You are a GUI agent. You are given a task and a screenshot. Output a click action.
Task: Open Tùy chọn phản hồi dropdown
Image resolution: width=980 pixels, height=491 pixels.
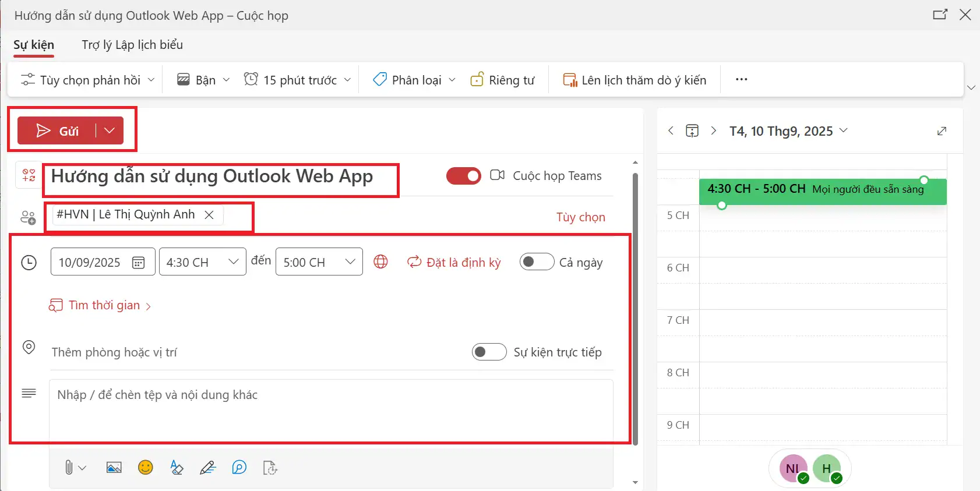87,80
